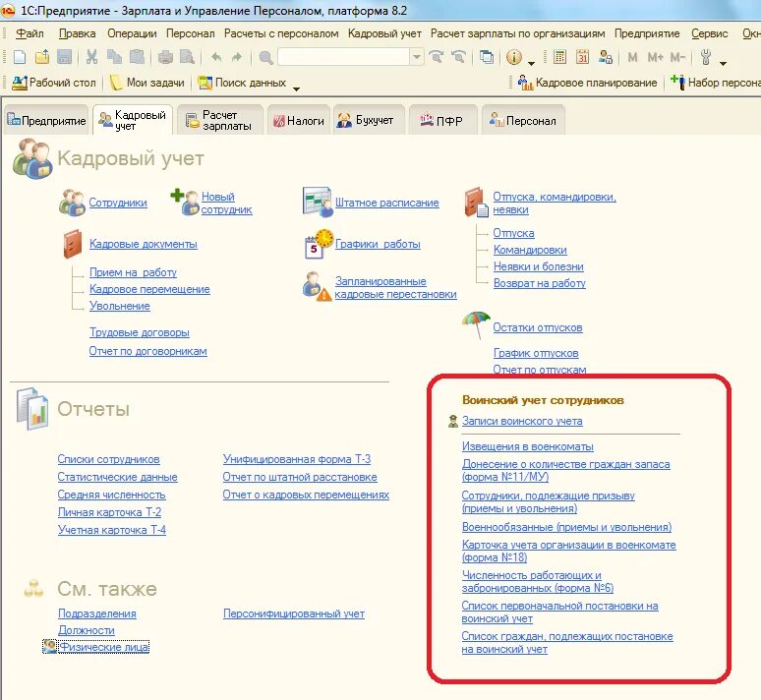This screenshot has width=761, height=700.
Task: Open Графики работы link
Action: (378, 244)
